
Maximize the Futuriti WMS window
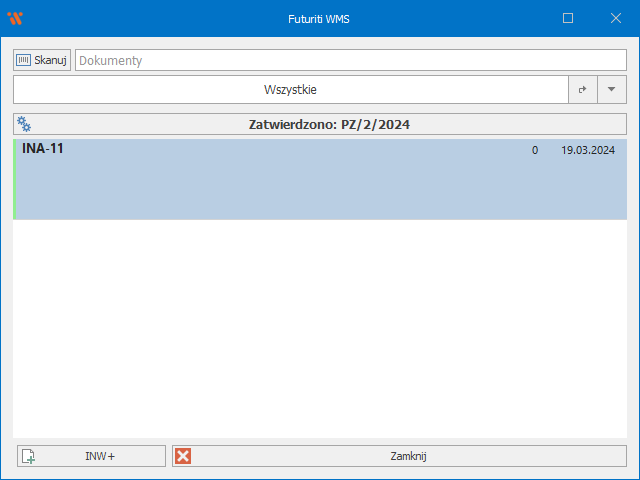tap(568, 18)
